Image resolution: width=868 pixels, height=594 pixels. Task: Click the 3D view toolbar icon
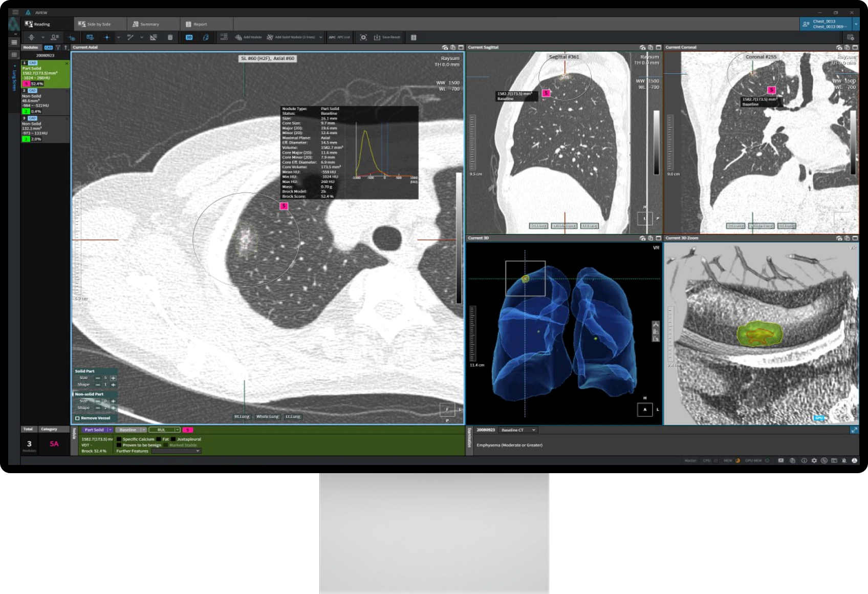pos(189,37)
